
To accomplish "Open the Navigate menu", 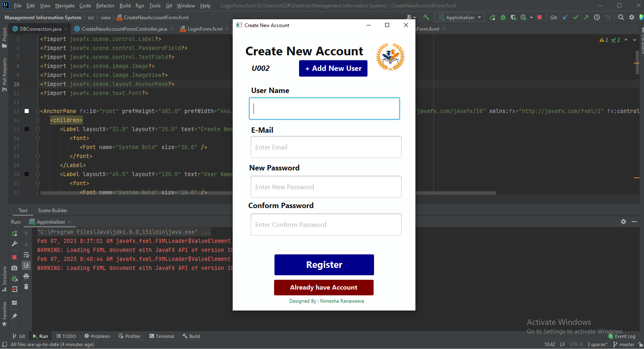I will click(x=65, y=6).
